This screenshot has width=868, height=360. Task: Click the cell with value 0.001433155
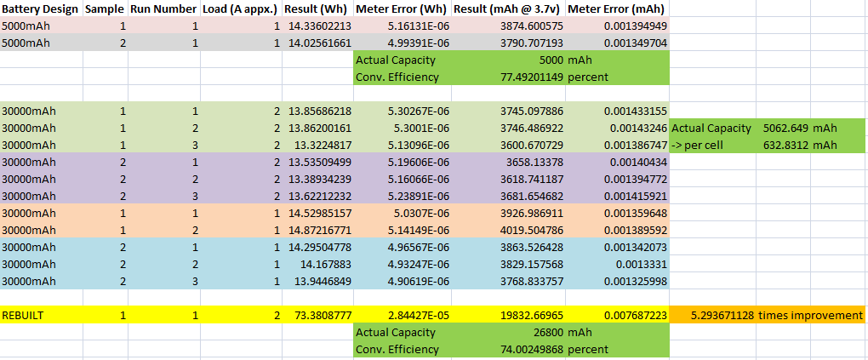tap(617, 111)
